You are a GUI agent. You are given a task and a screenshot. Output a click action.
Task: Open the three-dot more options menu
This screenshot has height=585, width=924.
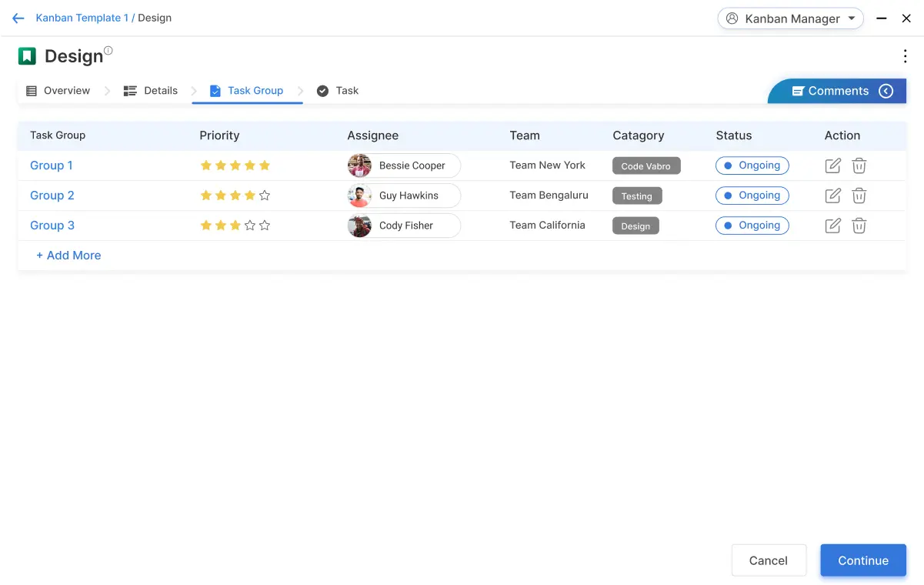(905, 56)
